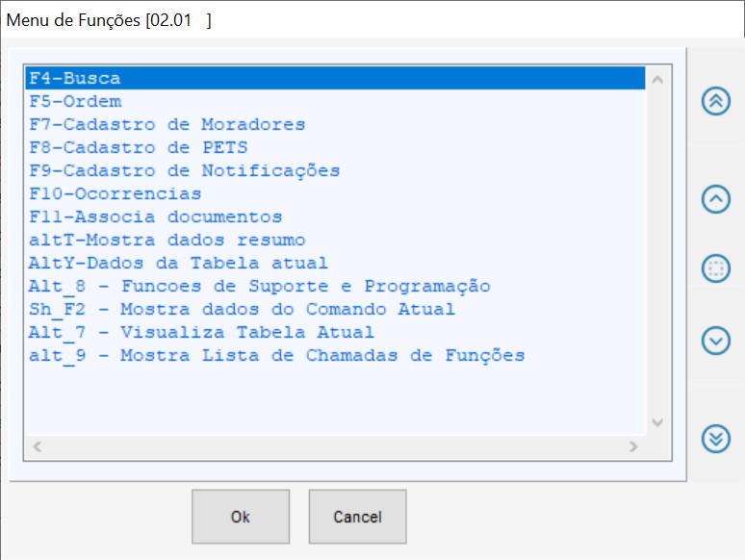Jump to first item with double-up arrow icon
Viewport: 745px width, 560px height.
coord(715,101)
